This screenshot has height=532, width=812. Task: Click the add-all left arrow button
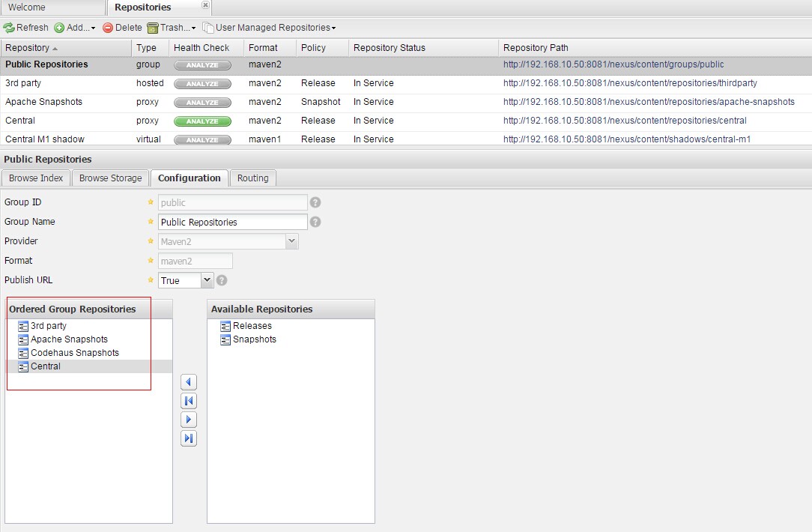[189, 401]
